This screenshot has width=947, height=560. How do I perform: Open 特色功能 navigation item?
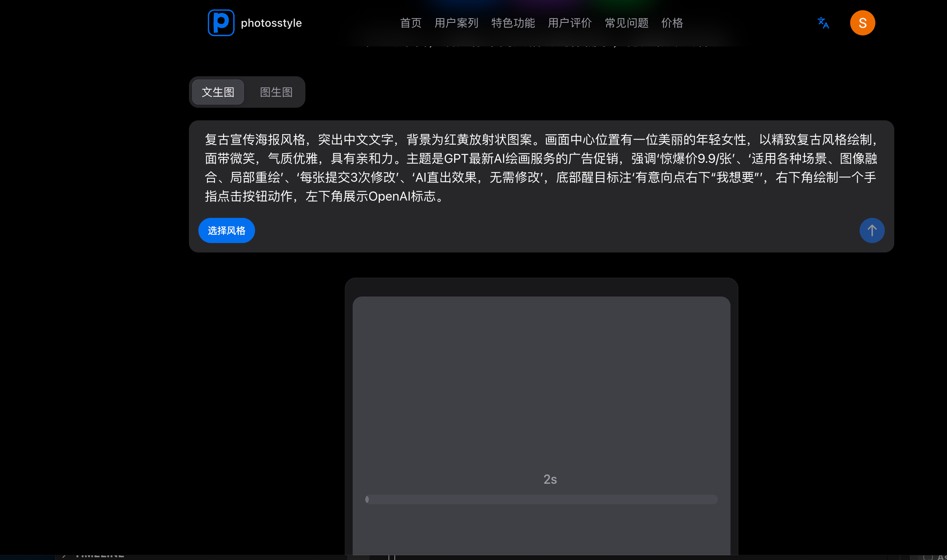point(513,23)
